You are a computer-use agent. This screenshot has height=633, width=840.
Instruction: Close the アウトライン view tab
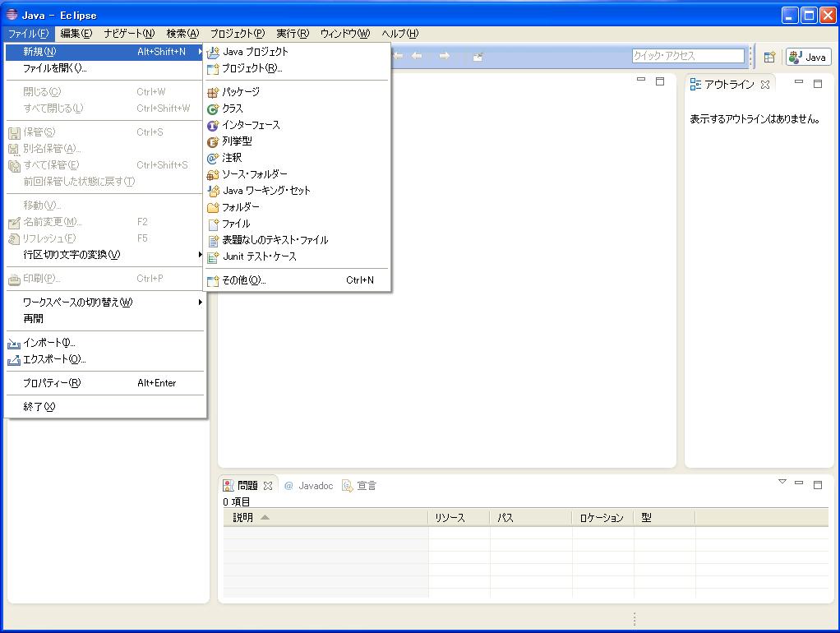click(x=765, y=85)
